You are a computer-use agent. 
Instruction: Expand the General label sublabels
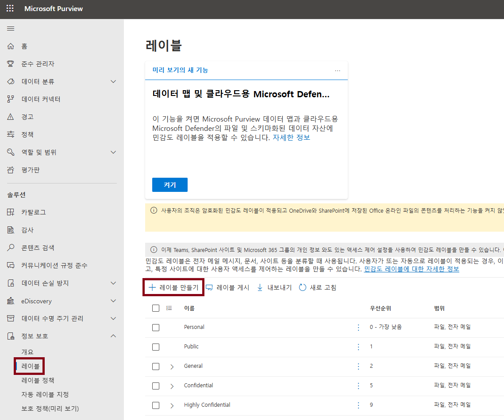(172, 367)
